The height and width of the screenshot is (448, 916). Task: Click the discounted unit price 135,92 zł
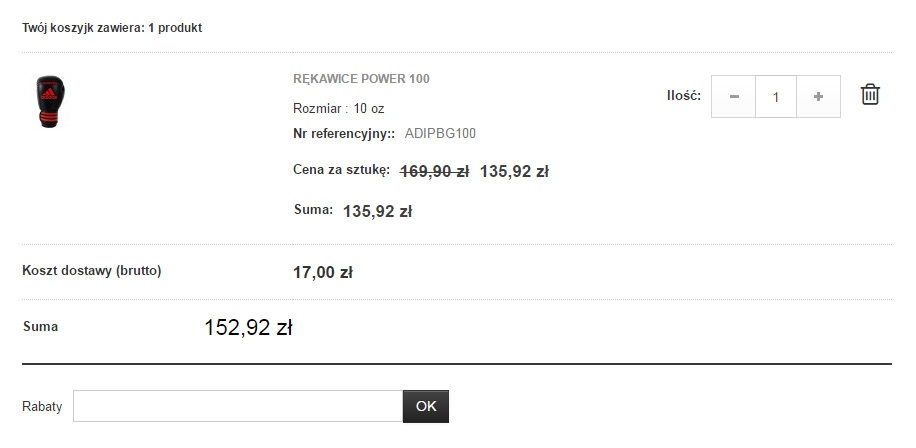514,171
